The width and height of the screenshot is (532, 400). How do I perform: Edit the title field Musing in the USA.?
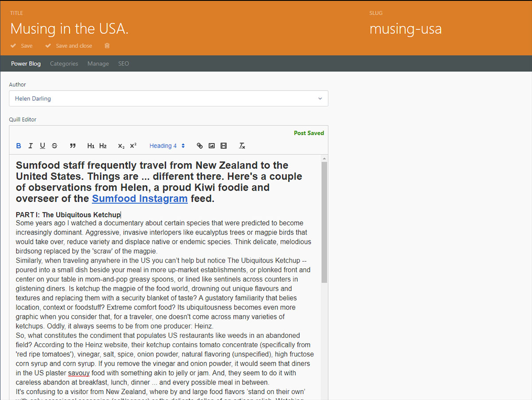point(69,29)
